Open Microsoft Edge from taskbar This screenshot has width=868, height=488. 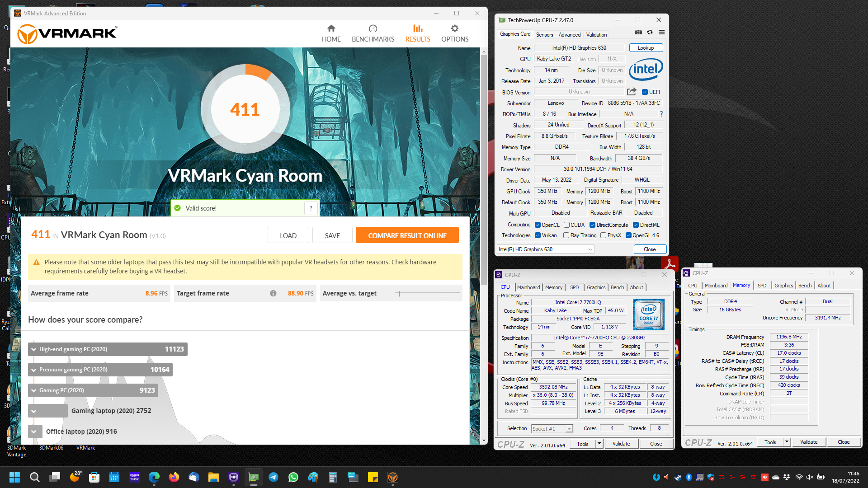(x=154, y=477)
